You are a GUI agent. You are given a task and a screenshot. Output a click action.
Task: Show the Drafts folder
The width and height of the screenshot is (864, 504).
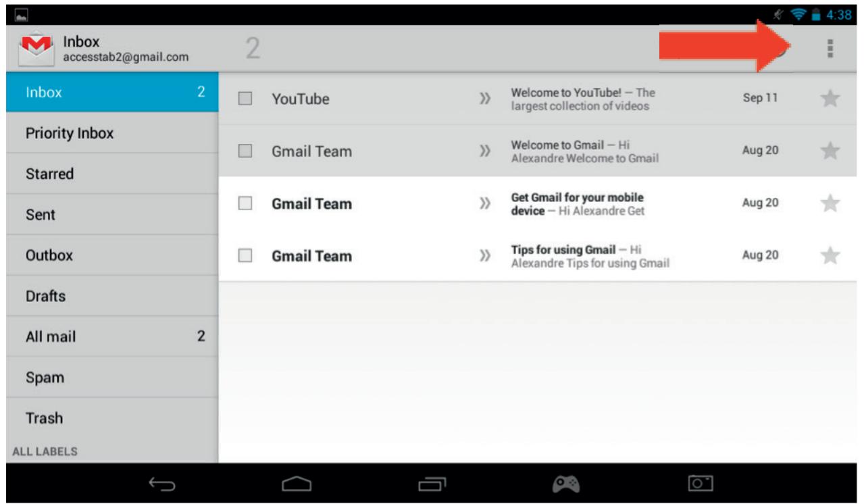click(111, 296)
